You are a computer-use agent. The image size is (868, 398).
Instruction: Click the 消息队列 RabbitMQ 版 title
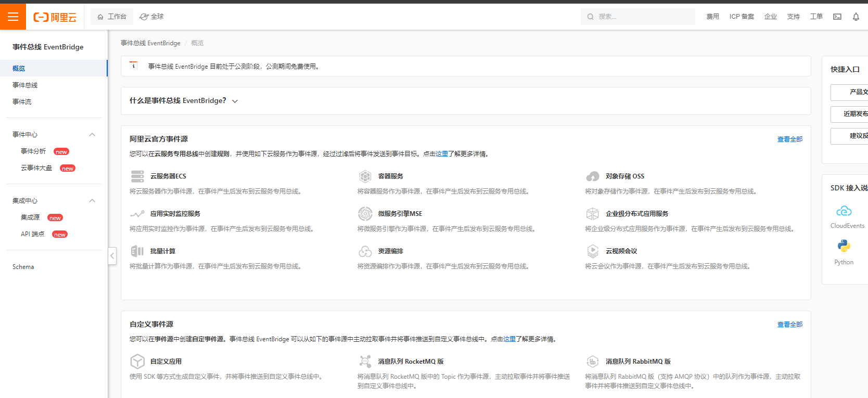(x=638, y=362)
